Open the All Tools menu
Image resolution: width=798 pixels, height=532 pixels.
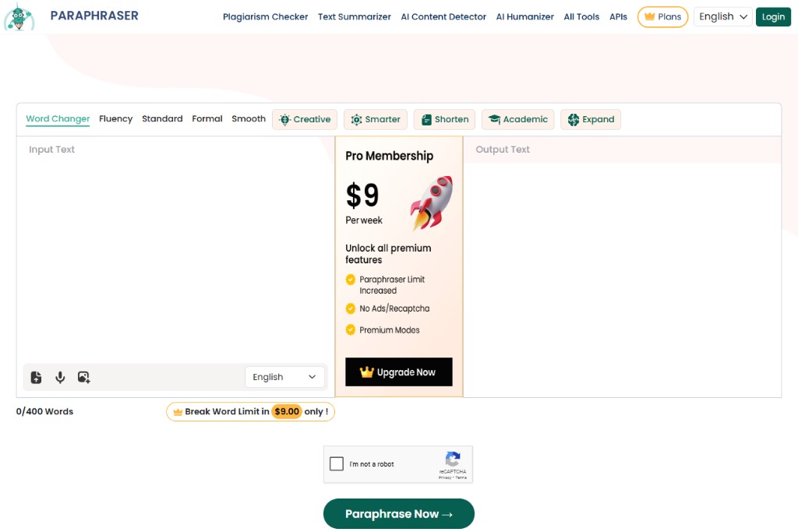tap(581, 16)
